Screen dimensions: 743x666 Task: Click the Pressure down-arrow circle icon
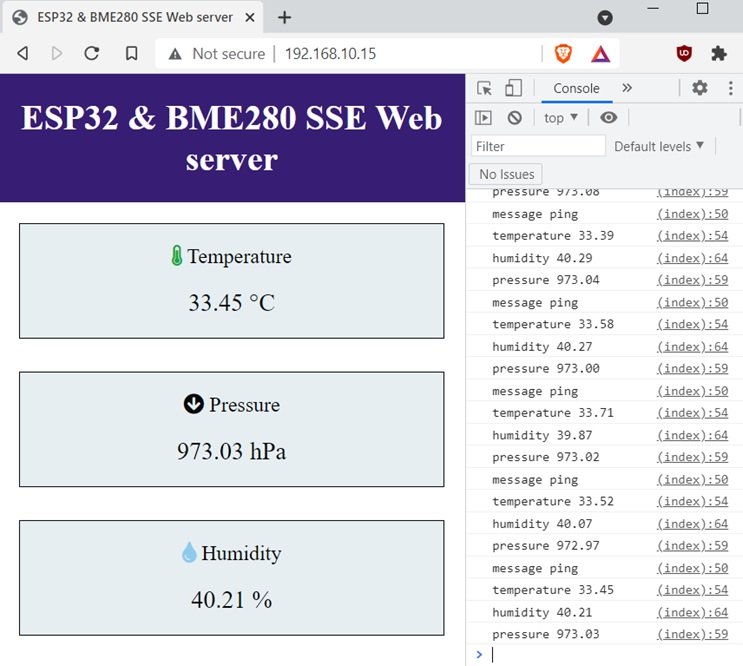click(193, 404)
